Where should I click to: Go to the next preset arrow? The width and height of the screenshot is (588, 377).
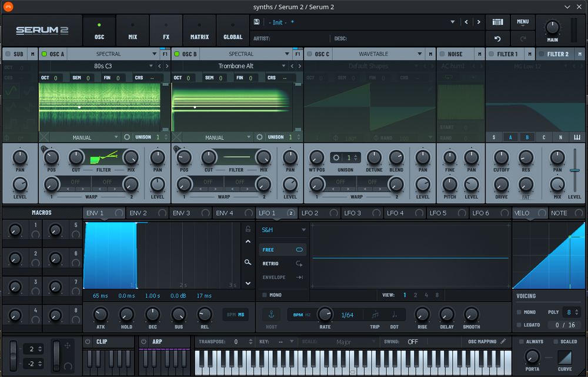(479, 22)
